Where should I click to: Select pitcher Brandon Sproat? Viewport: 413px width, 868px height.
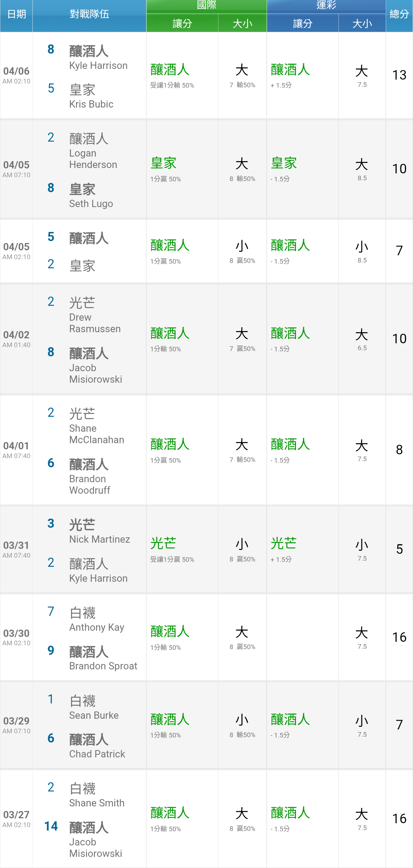tap(103, 666)
